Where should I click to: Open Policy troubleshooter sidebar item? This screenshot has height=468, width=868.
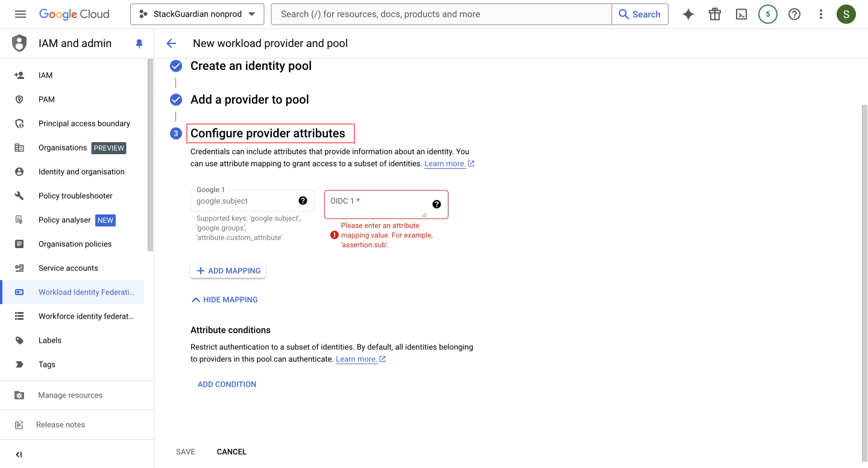click(x=75, y=196)
